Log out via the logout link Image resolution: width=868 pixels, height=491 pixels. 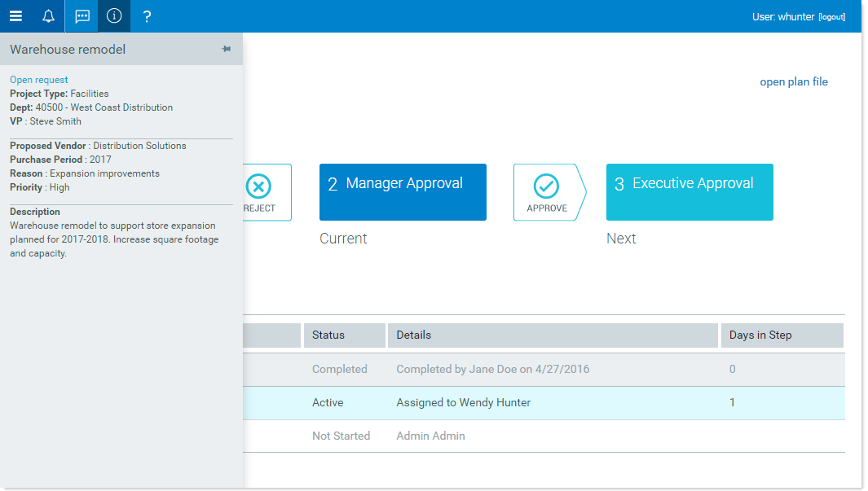pyautogui.click(x=832, y=17)
